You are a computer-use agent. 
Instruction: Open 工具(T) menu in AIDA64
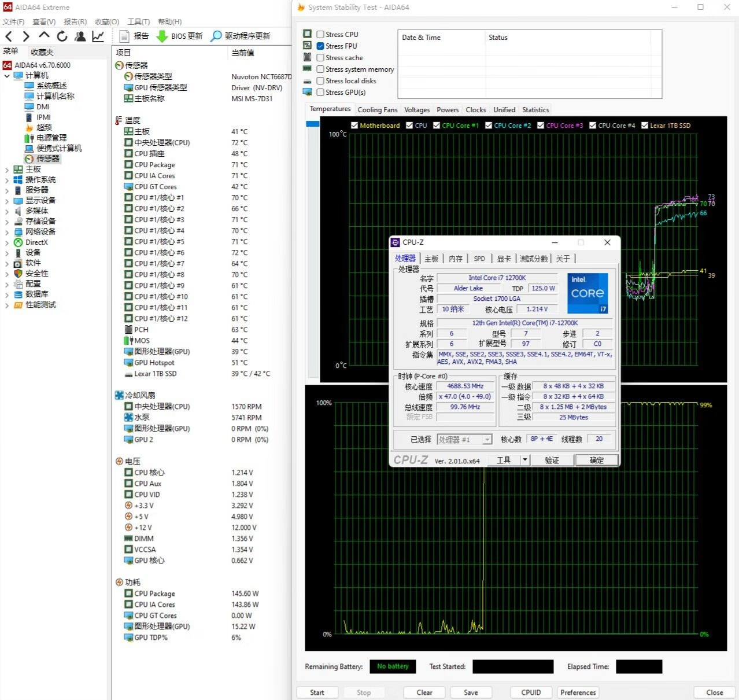coord(138,22)
